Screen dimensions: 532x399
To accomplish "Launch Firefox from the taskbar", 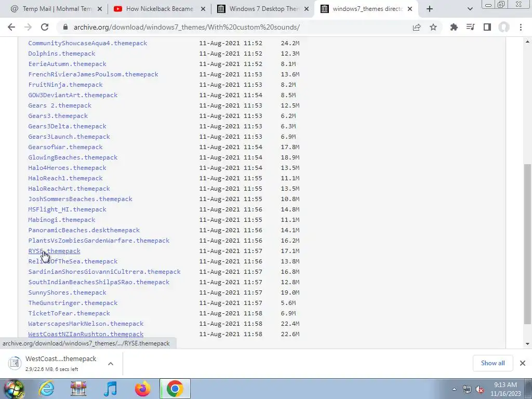I will pos(142,389).
